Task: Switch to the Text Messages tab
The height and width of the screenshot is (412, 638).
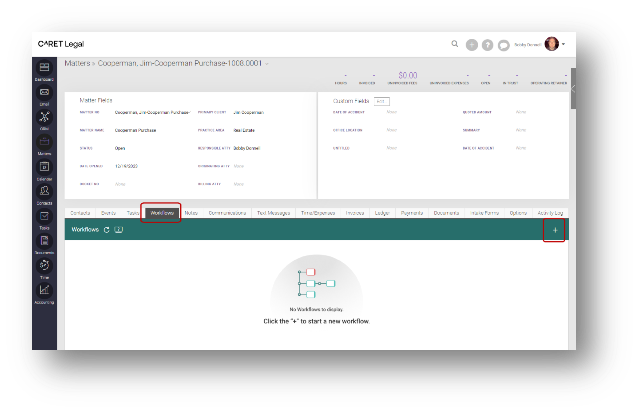Action: point(274,213)
